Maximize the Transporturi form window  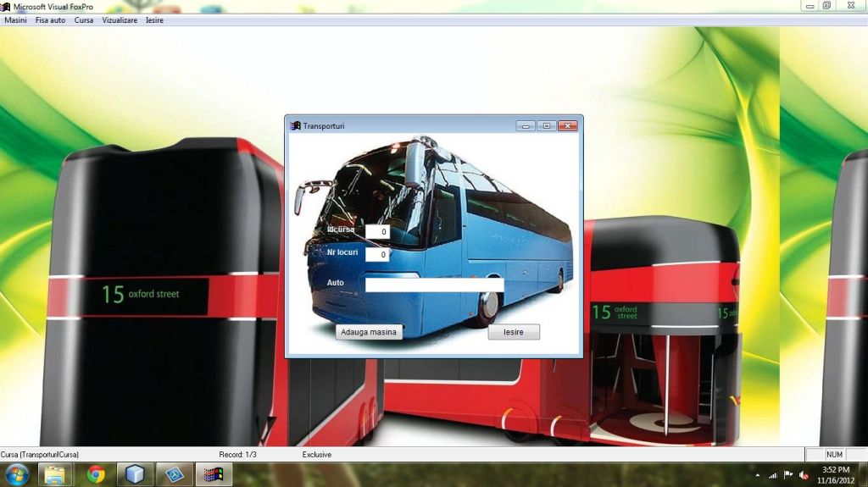click(547, 126)
